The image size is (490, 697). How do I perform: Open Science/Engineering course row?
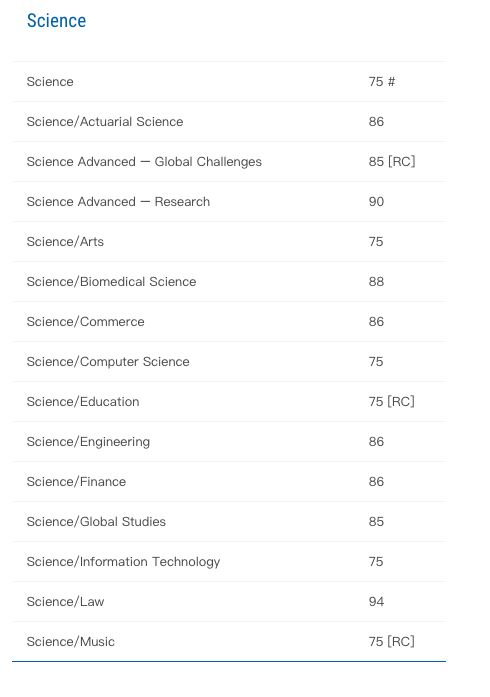(x=229, y=442)
